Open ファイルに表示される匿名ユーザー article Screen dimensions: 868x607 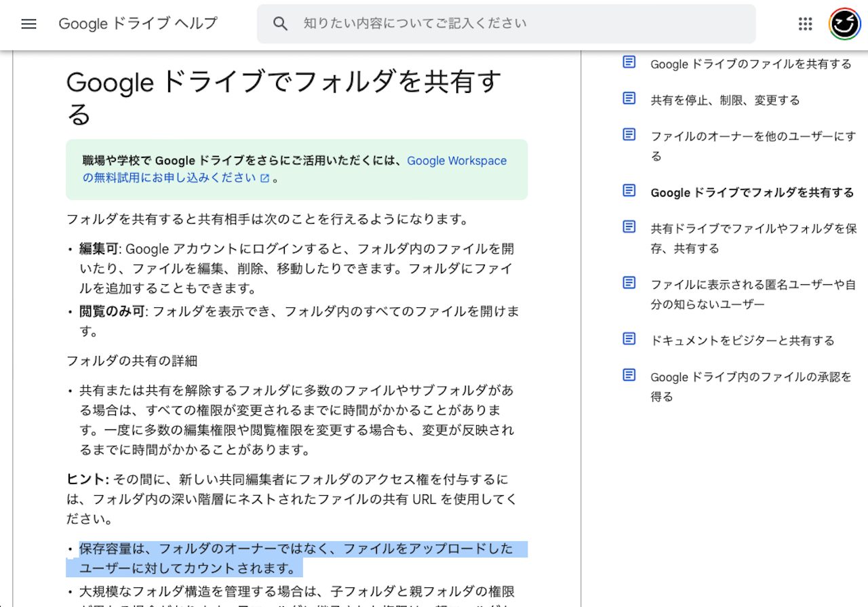tap(753, 294)
